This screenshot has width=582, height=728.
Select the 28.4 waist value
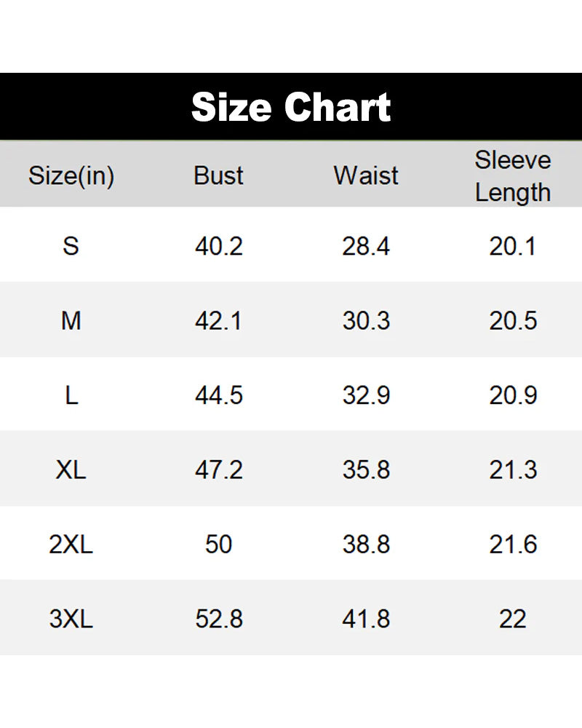pos(366,246)
